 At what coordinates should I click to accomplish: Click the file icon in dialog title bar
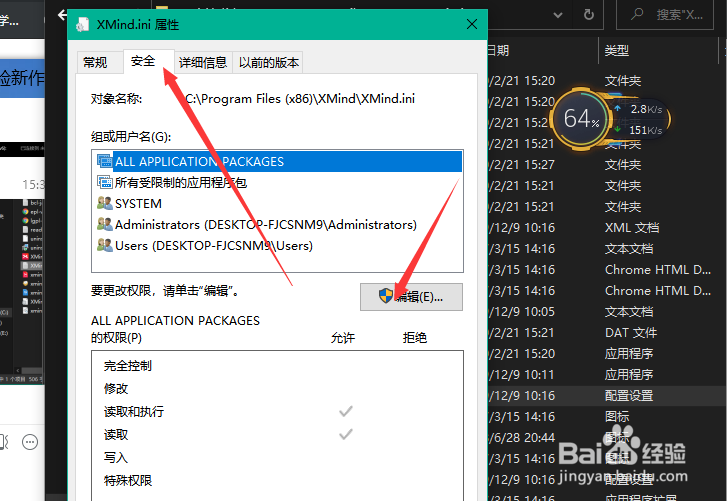coord(83,25)
